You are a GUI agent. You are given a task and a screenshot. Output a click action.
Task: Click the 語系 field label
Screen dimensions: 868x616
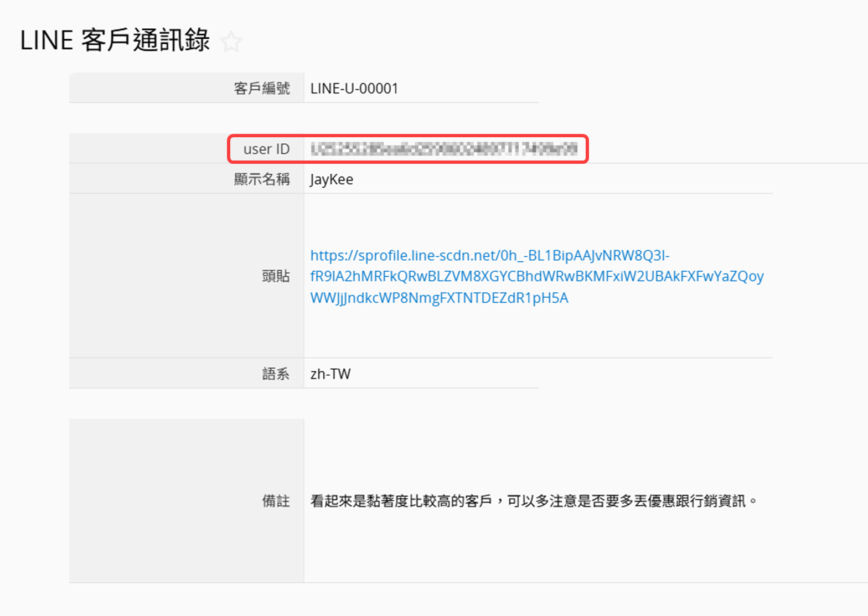276,374
